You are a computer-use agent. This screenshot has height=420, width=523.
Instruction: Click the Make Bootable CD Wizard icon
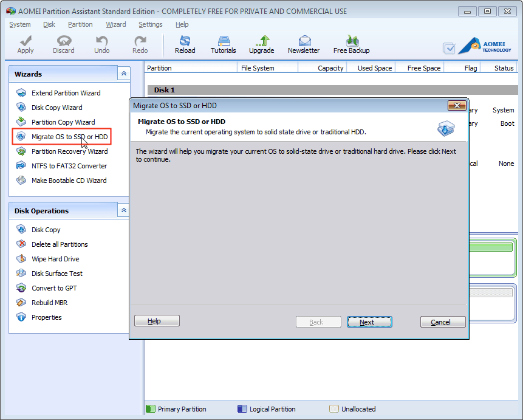[x=21, y=181]
